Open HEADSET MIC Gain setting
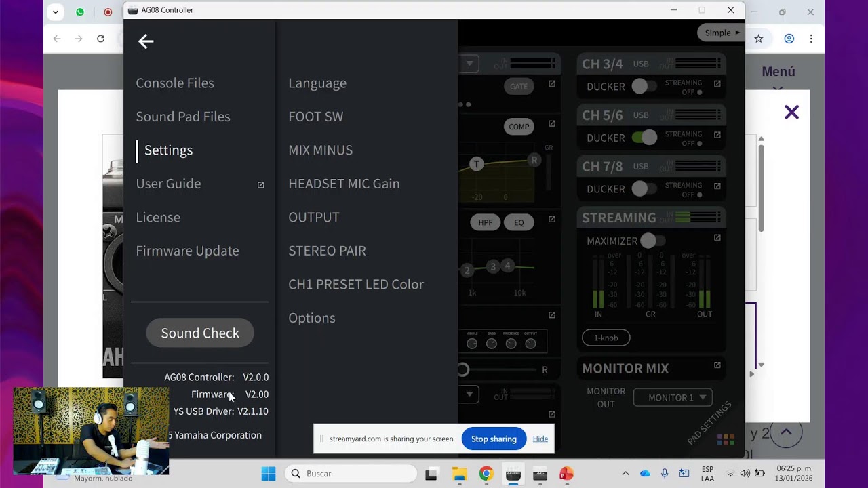Image resolution: width=868 pixels, height=488 pixels. coord(344,184)
